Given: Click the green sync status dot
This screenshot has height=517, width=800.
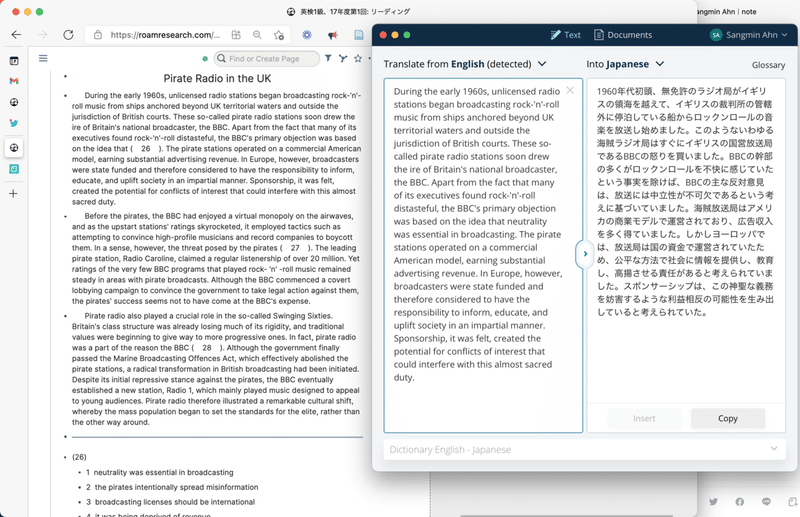Looking at the screenshot, I should [205, 59].
